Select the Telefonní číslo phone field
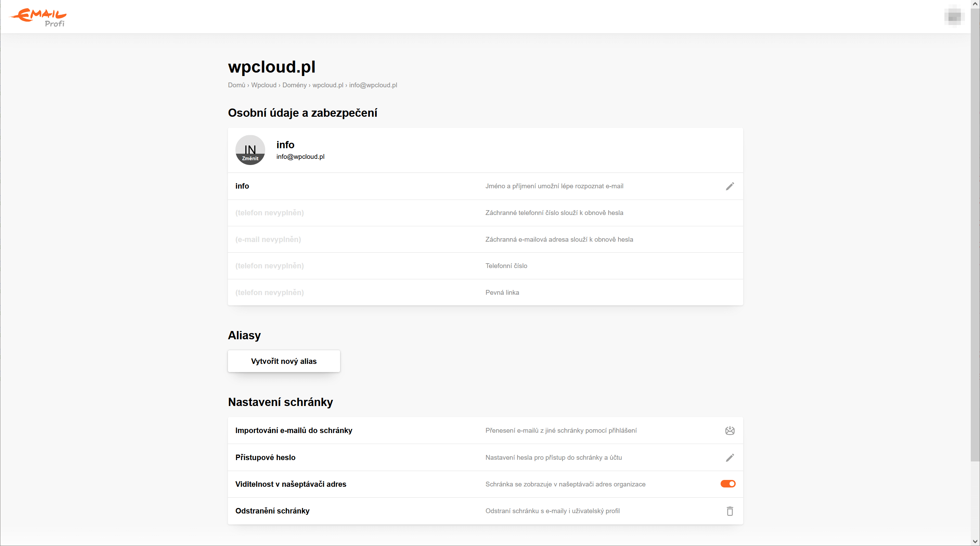 [x=485, y=266]
